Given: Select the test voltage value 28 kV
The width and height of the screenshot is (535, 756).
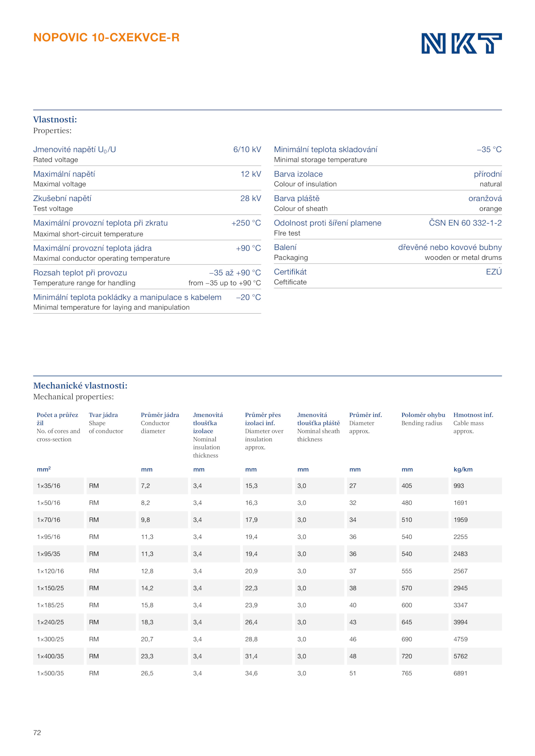Looking at the screenshot, I should click(251, 198).
